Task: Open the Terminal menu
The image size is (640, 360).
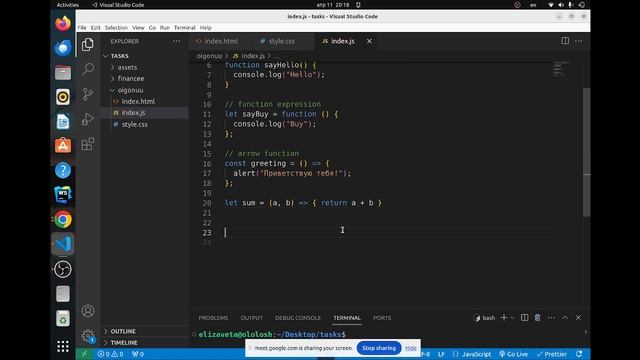Action: [184, 28]
